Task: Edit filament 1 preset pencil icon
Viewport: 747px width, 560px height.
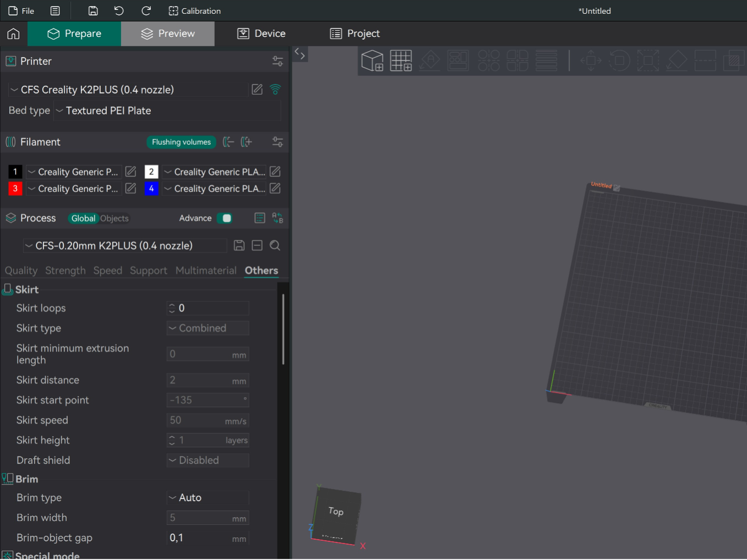Action: pos(130,172)
